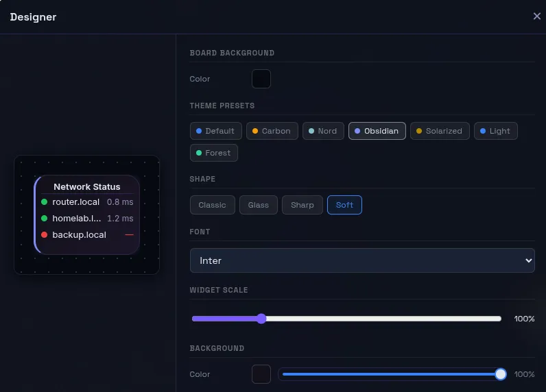
Task: Click the Designer panel title
Action: click(x=33, y=17)
